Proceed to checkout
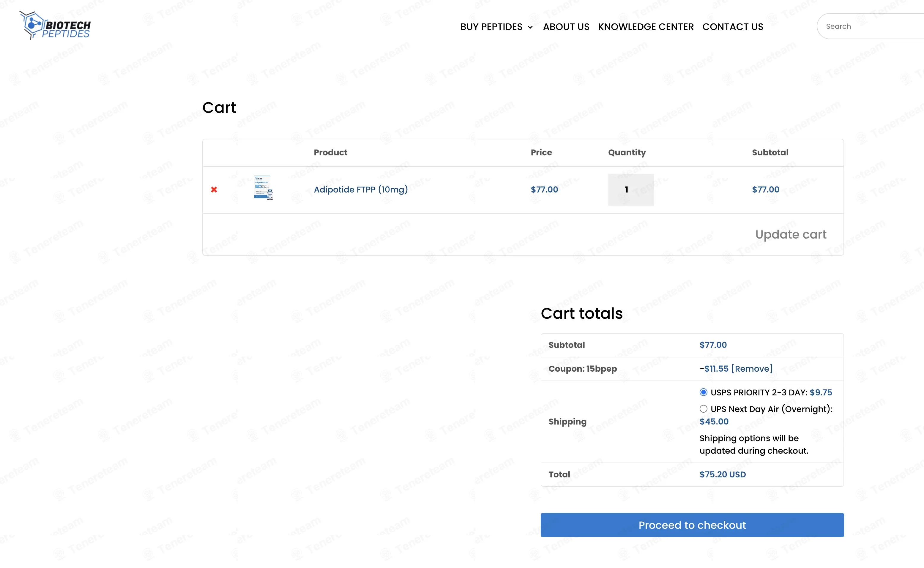924x568 pixels. tap(692, 525)
